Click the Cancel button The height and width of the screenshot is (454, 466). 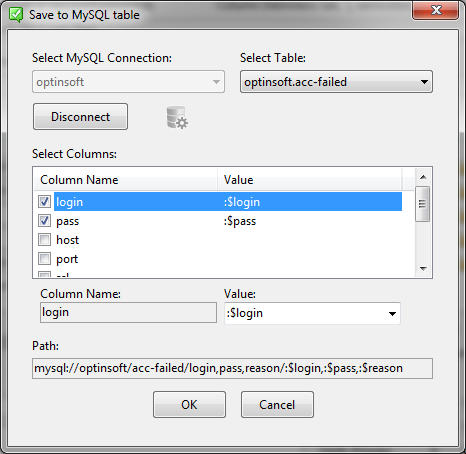(277, 405)
